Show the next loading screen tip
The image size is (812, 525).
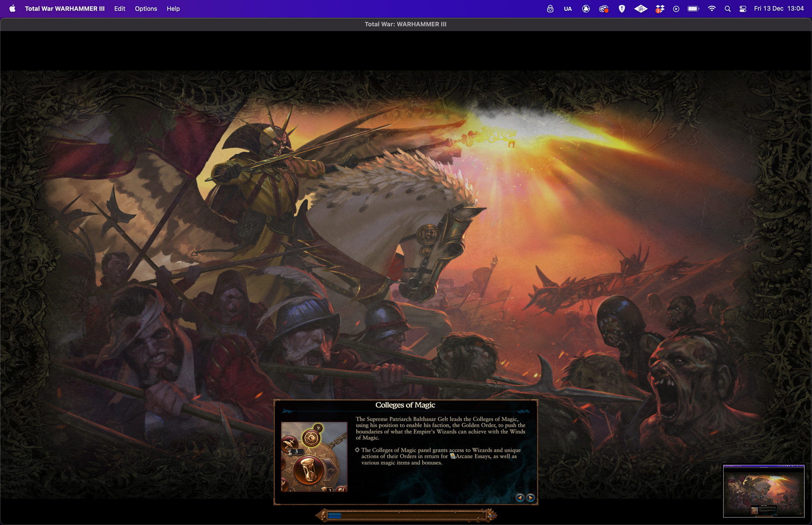[530, 498]
